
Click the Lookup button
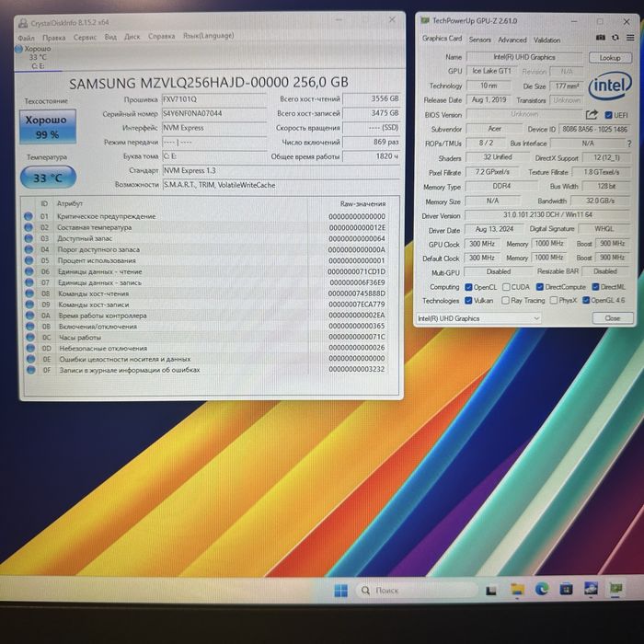(x=610, y=57)
